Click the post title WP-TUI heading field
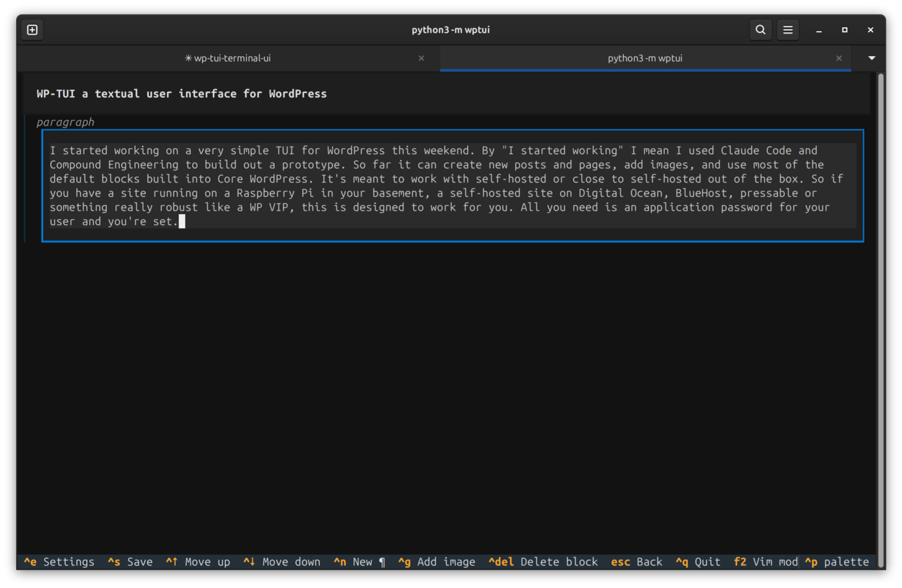 click(x=447, y=94)
